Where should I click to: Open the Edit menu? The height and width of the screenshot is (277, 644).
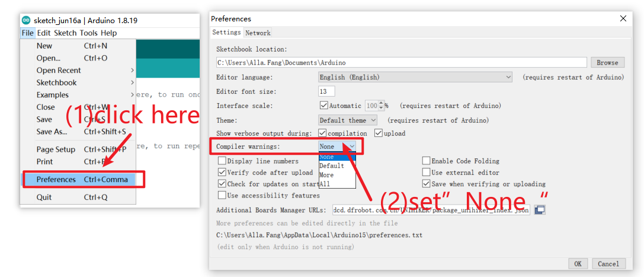pyautogui.click(x=44, y=33)
